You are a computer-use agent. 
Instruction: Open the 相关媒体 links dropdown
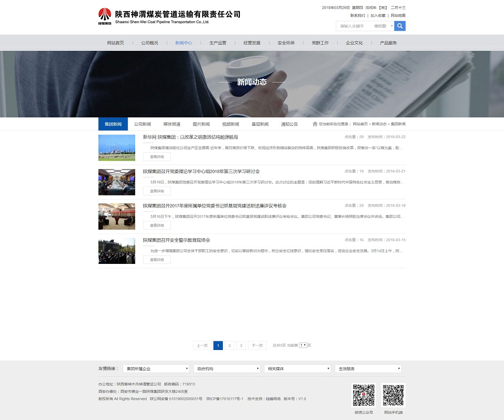coord(297,369)
